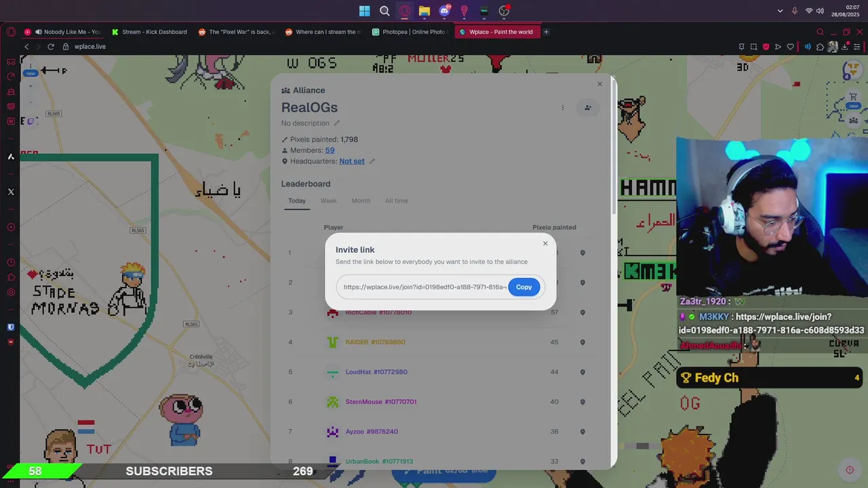Screen dimensions: 868x488
Task: Mute the Nobody Like Me tab audio
Action: click(39, 32)
